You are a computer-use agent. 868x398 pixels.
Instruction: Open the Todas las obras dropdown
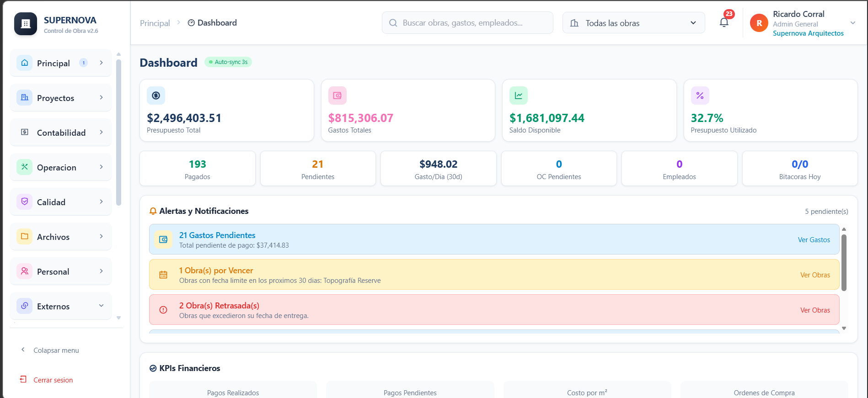pos(633,23)
